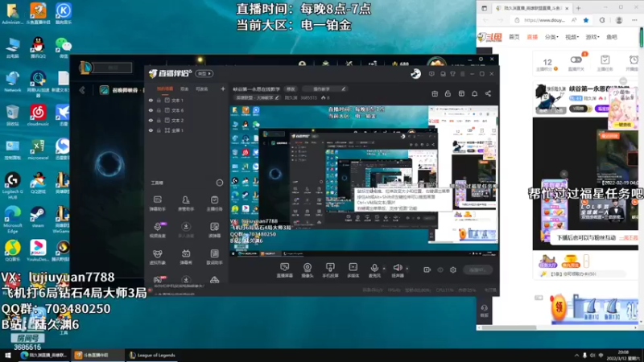644x362 pixels.
Task: Open the 房管助手 tool
Action: click(186, 204)
